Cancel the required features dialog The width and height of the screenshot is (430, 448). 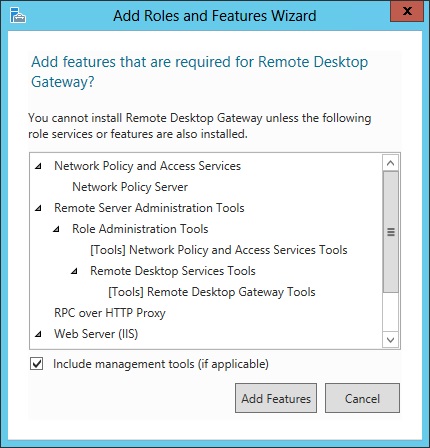[x=362, y=398]
